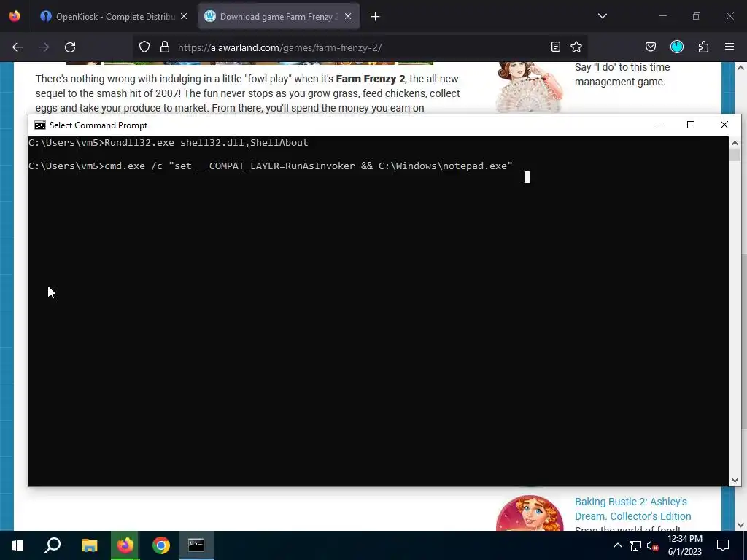Open File Explorer from taskbar
This screenshot has height=560, width=747.
[89, 545]
